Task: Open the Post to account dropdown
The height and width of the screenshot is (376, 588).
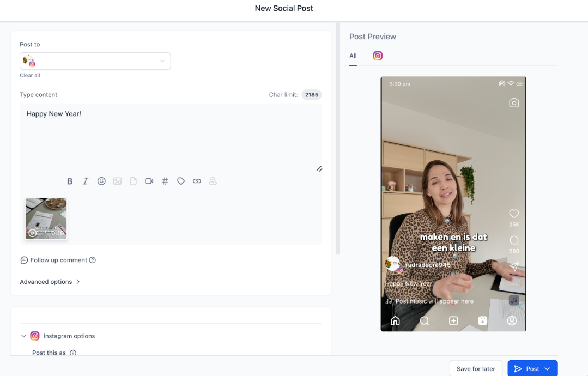Action: point(95,61)
